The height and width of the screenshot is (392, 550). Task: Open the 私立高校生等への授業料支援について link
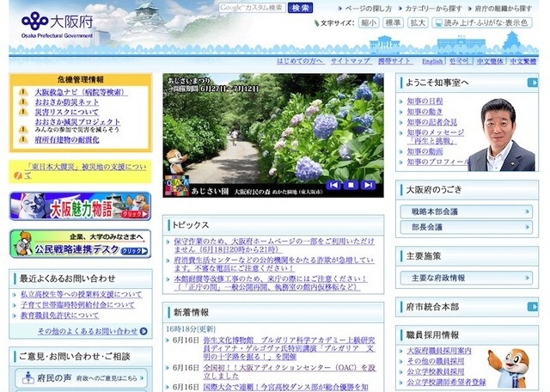pyautogui.click(x=82, y=295)
